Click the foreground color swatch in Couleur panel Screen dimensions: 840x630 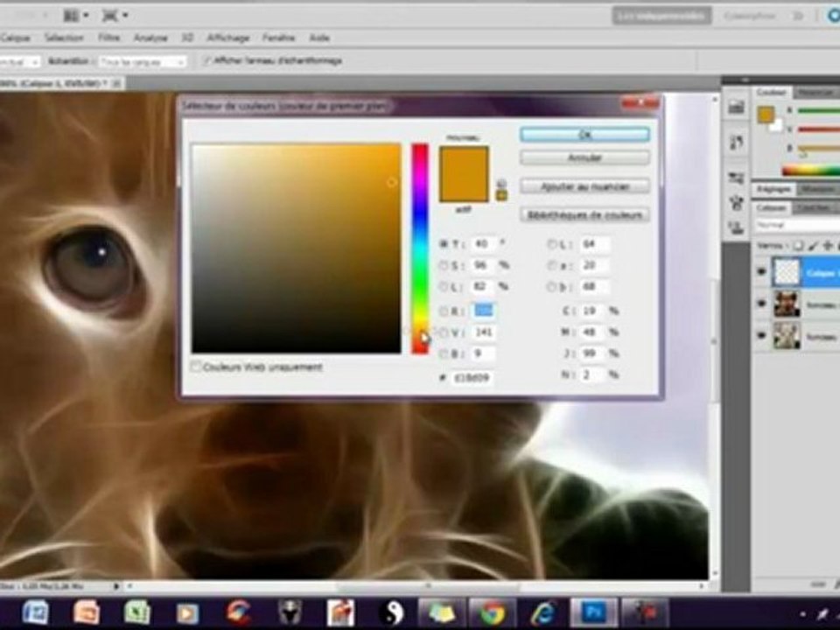[x=766, y=115]
